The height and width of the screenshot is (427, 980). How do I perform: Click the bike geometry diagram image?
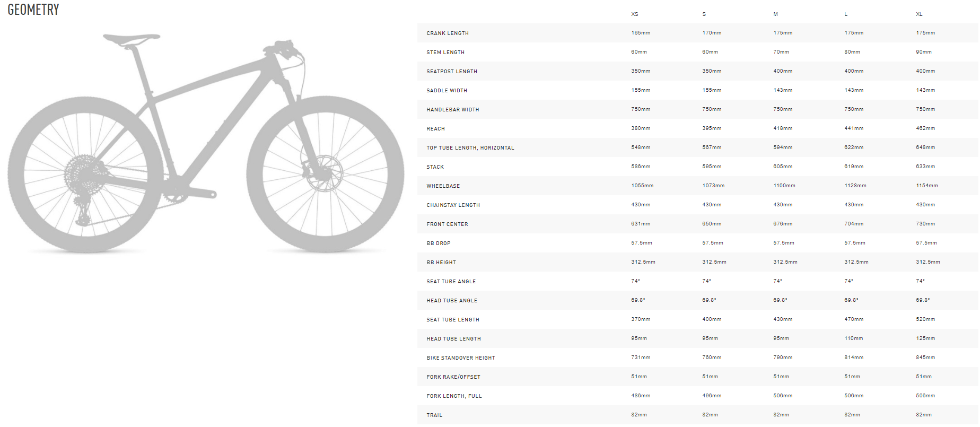pos(206,143)
